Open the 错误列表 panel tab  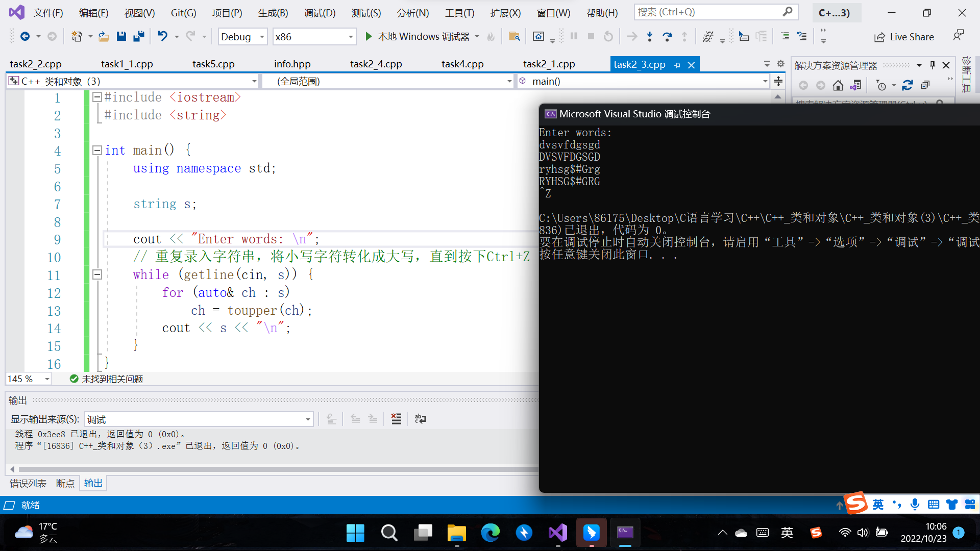point(28,483)
